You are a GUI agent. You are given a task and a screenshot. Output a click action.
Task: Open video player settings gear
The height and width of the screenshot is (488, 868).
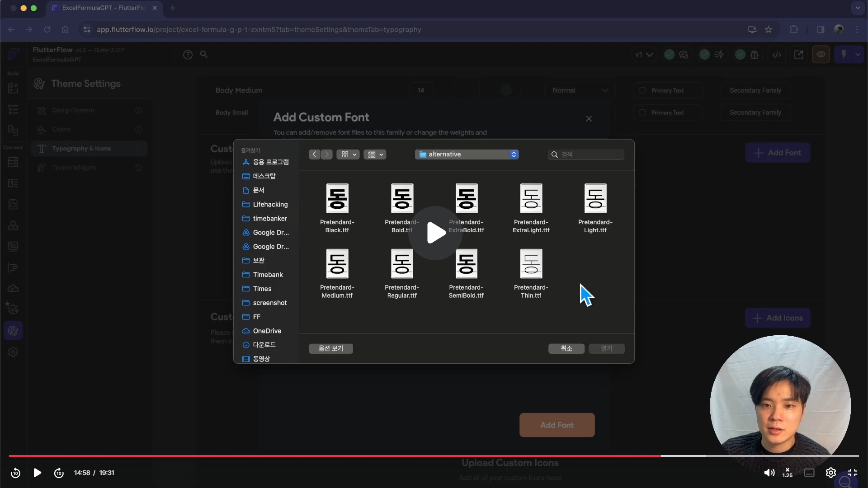[x=831, y=473]
